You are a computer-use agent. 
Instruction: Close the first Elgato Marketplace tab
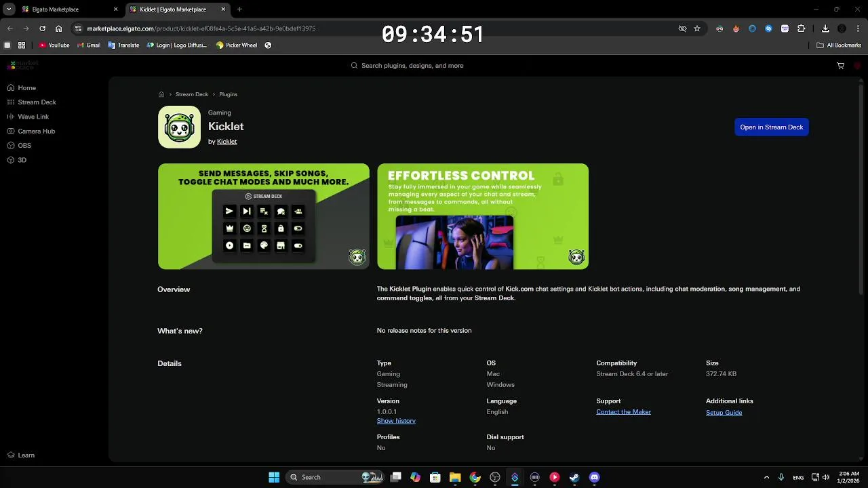point(115,9)
